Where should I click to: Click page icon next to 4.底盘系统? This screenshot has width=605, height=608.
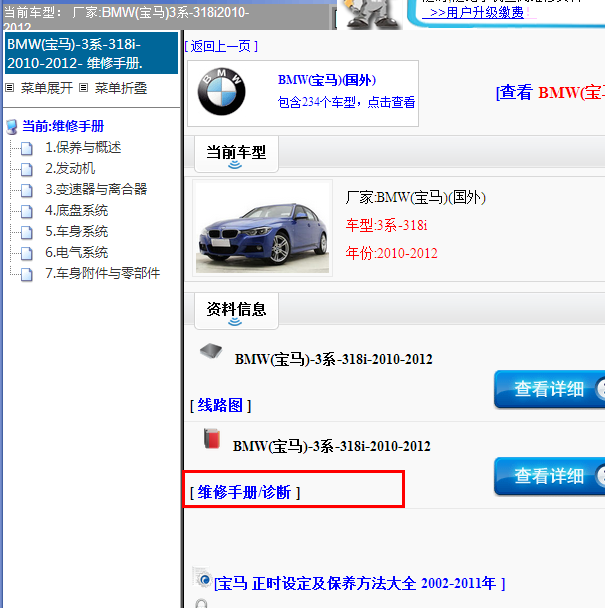tap(26, 211)
